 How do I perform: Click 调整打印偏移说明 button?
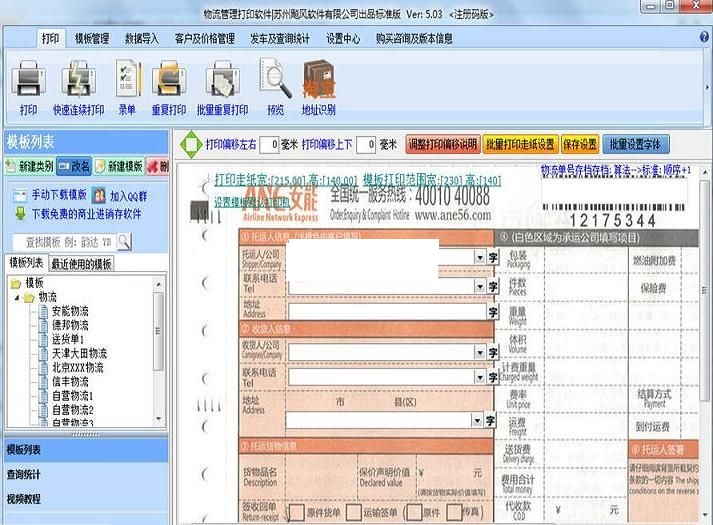tap(442, 145)
